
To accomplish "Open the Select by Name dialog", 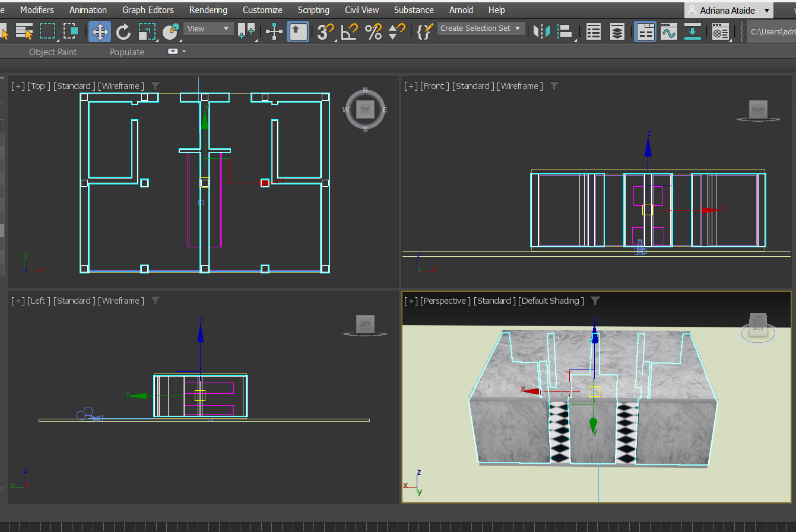I will pos(24,31).
